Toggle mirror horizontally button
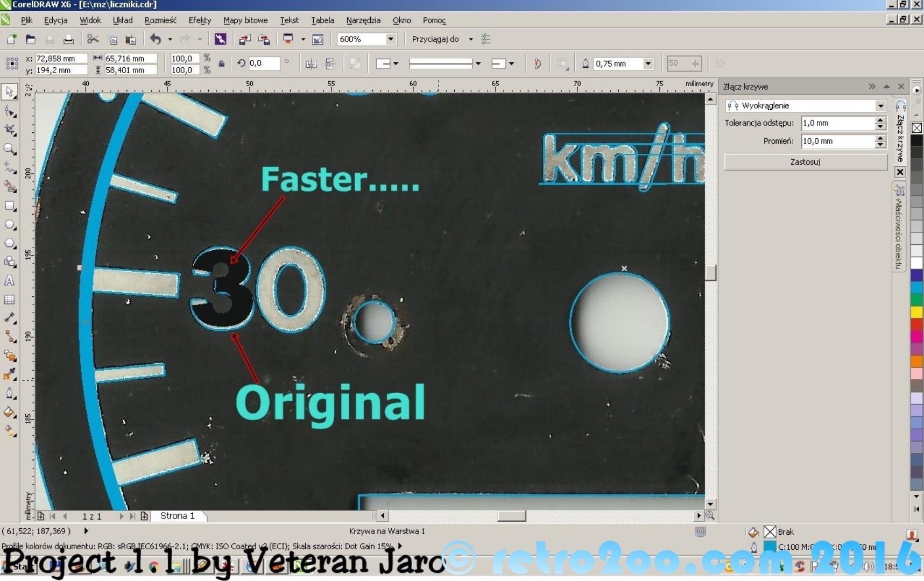Viewport: 924px width, 581px height. click(311, 64)
